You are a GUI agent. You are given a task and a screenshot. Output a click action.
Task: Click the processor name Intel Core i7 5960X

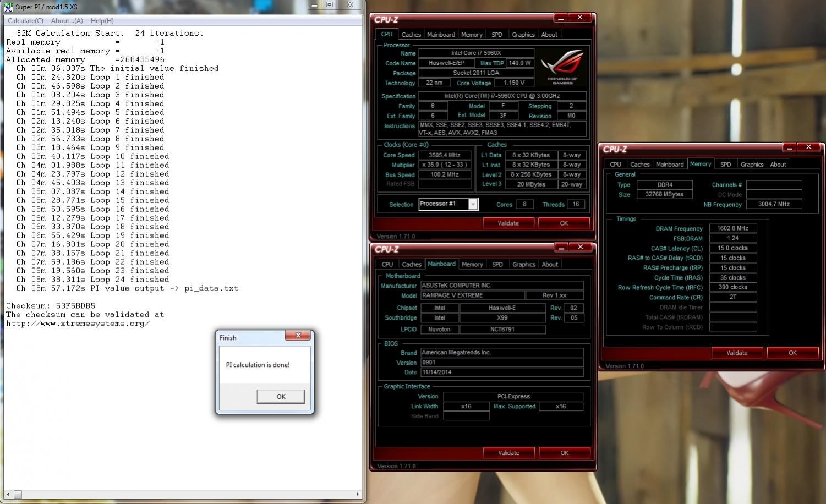pos(476,53)
